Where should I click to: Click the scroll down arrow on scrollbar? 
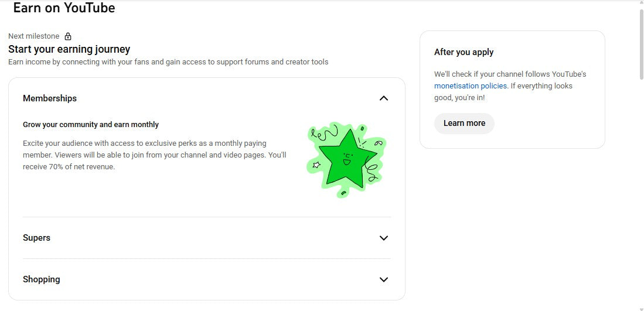(x=640, y=307)
